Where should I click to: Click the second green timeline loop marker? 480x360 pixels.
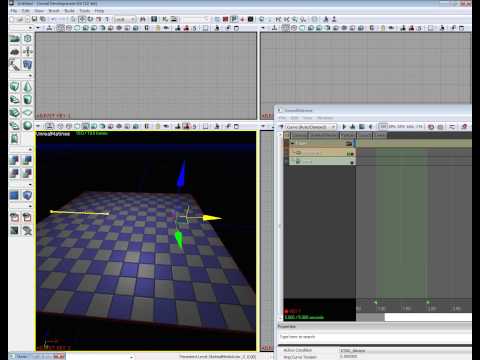point(428,302)
